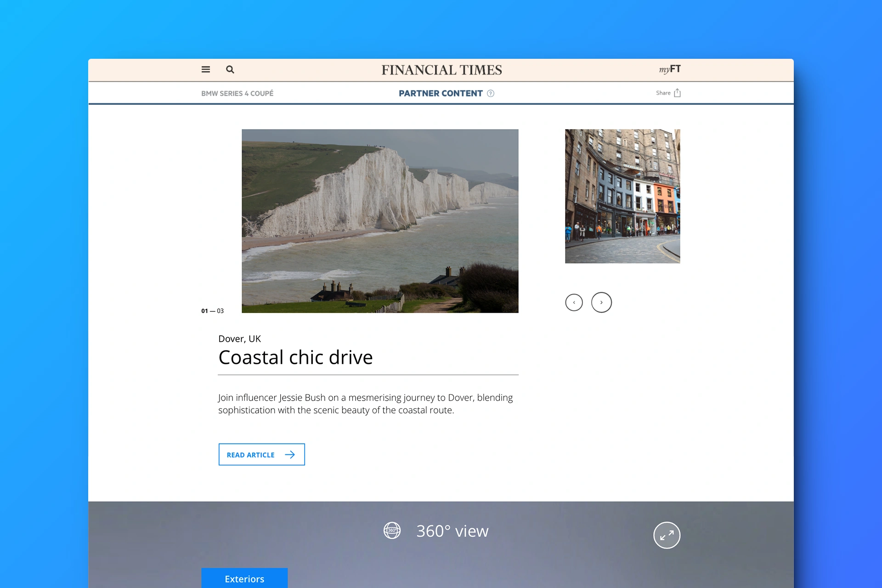This screenshot has height=588, width=882.
Task: Click the Share link in the header
Action: pyautogui.click(x=663, y=92)
